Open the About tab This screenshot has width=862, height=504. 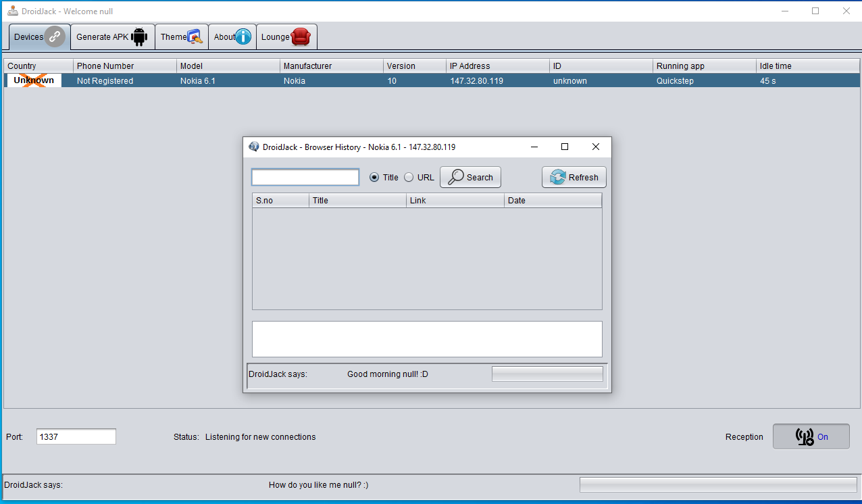232,37
